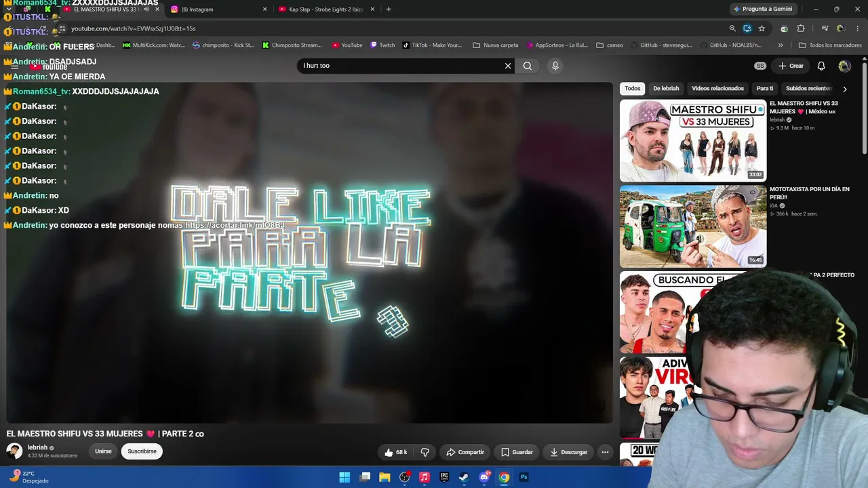The width and height of the screenshot is (868, 488).
Task: Open Epic Games Launcher from taskbar
Action: [444, 477]
